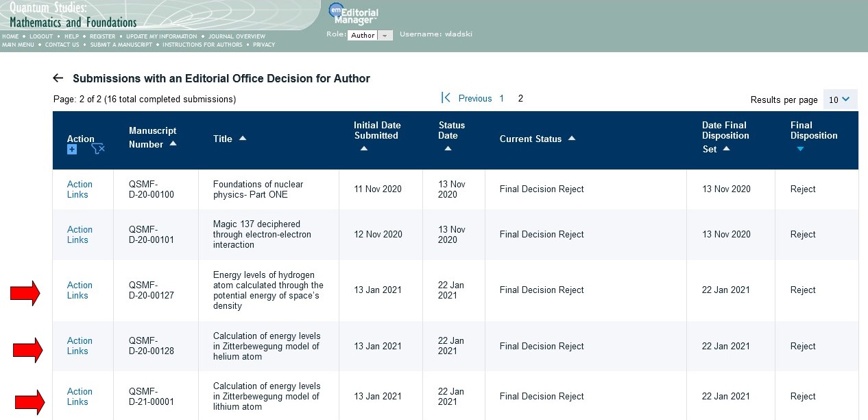The height and width of the screenshot is (420, 868).
Task: Select Logout in the top navigation
Action: (41, 36)
